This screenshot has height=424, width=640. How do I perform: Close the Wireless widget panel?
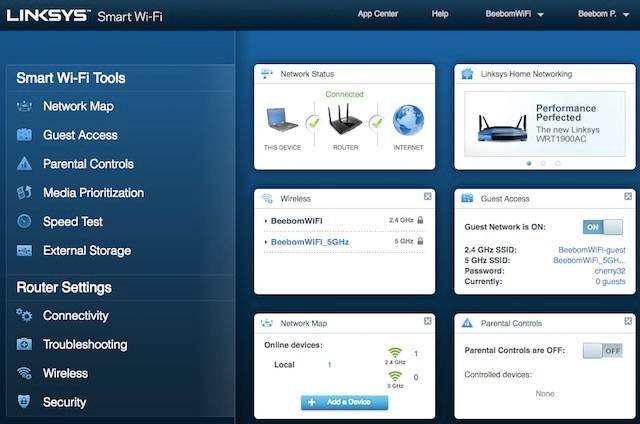tap(428, 197)
